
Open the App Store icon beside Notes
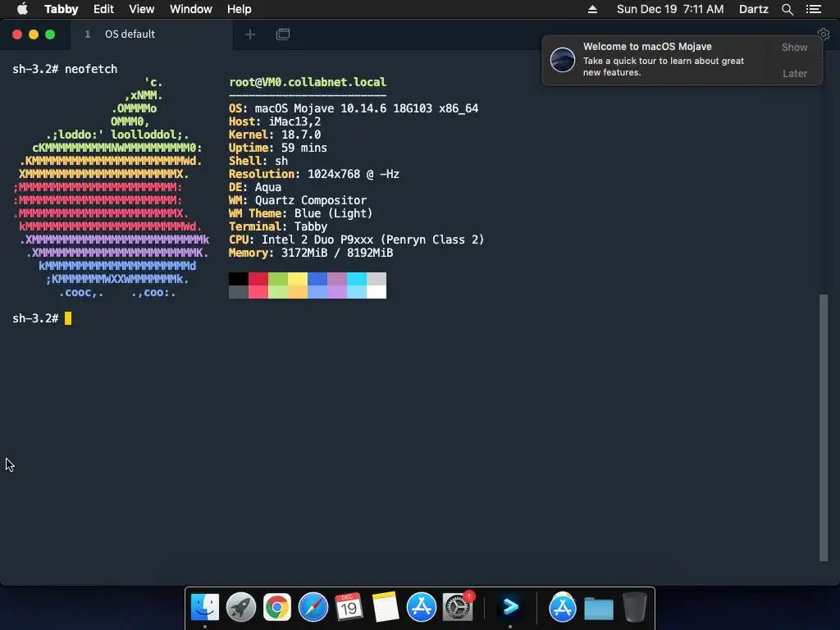pos(421,608)
